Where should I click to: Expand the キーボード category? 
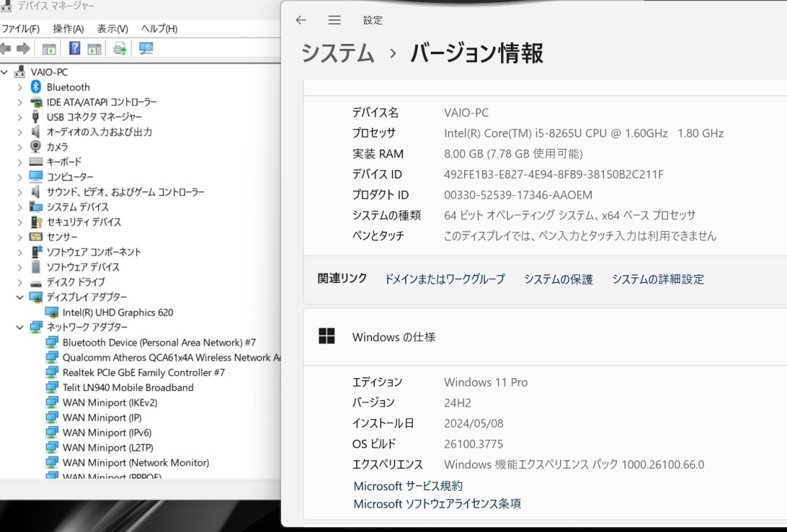20,162
